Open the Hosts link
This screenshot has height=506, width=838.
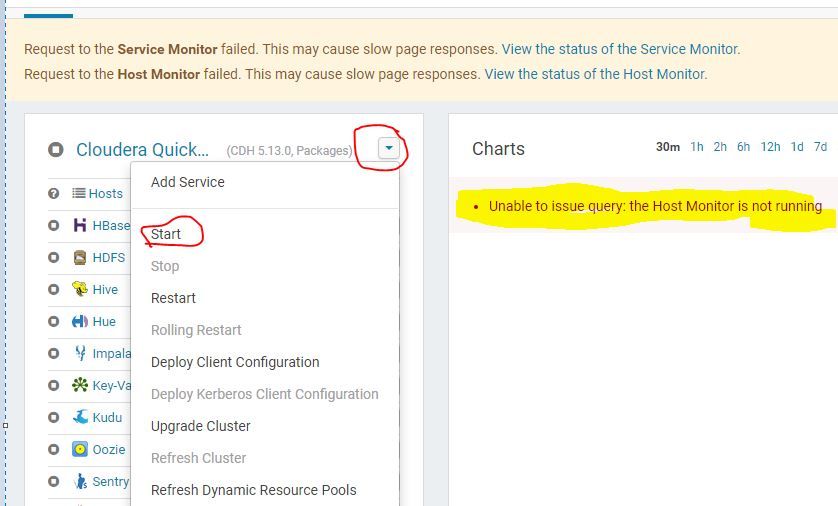[x=106, y=193]
